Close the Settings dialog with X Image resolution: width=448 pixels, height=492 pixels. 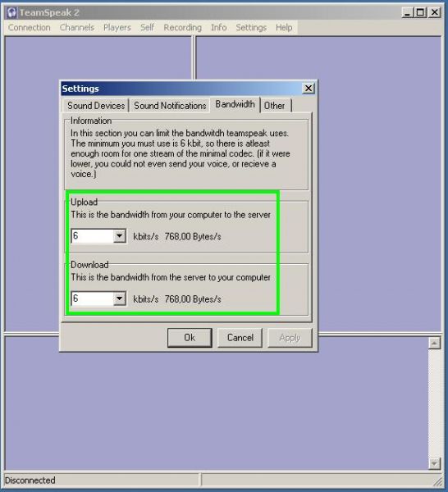coord(309,89)
